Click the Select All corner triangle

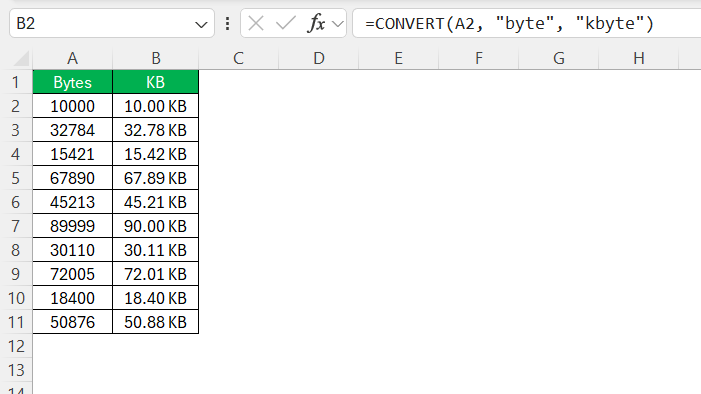21,58
